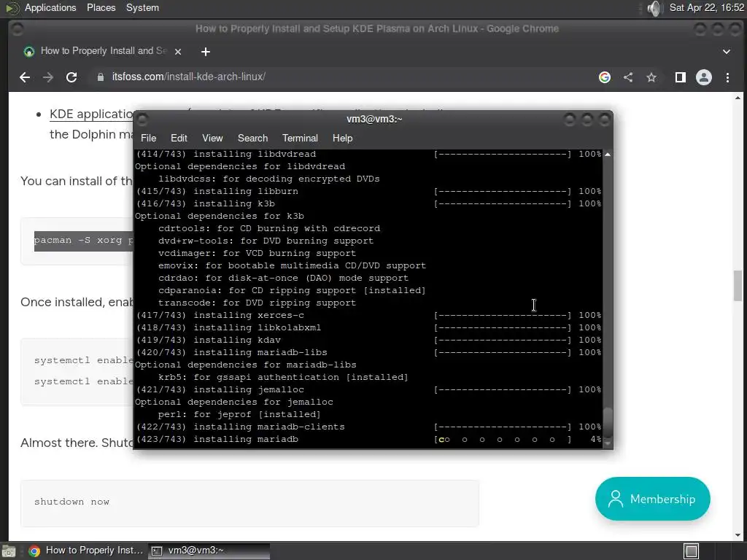Switch to Chrome via taskbar entry
This screenshot has height=560, width=747.
(86, 551)
